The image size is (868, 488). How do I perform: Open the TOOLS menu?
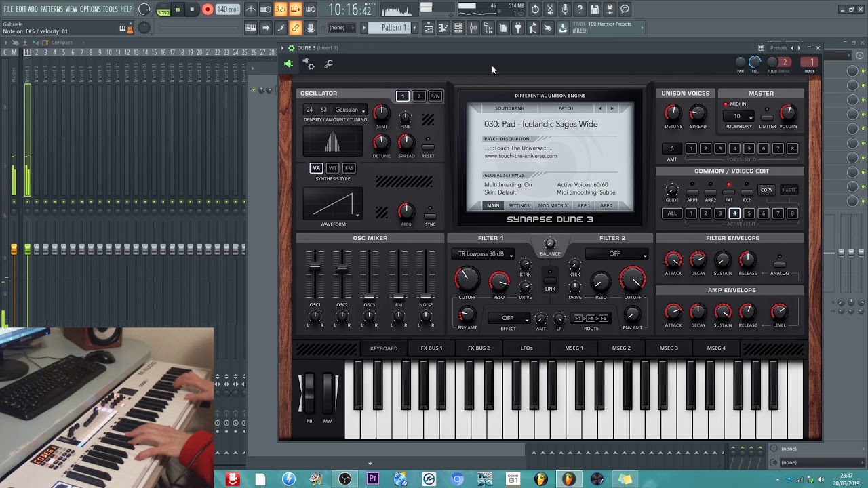pos(111,9)
